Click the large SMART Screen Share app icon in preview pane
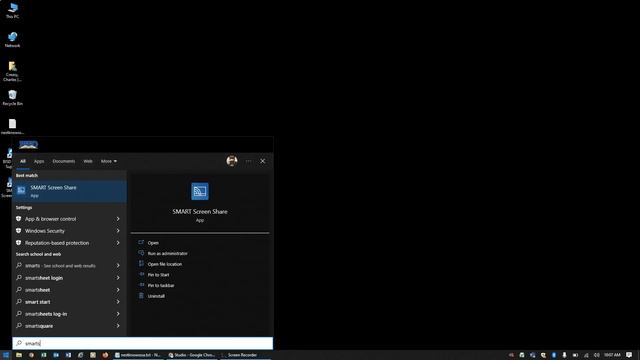The width and height of the screenshot is (640, 360). click(200, 191)
